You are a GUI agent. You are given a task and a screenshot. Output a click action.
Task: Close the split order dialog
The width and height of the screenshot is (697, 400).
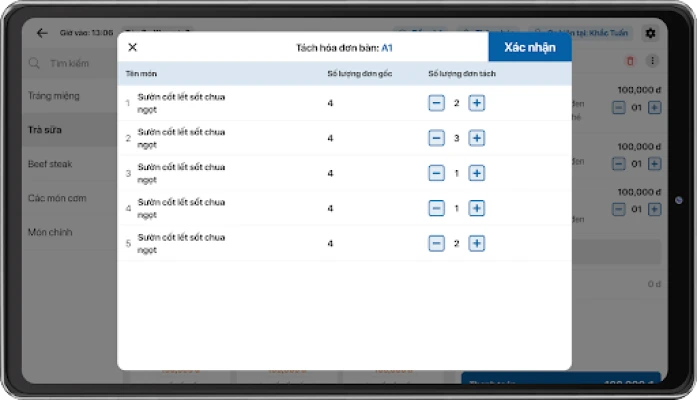coord(133,47)
